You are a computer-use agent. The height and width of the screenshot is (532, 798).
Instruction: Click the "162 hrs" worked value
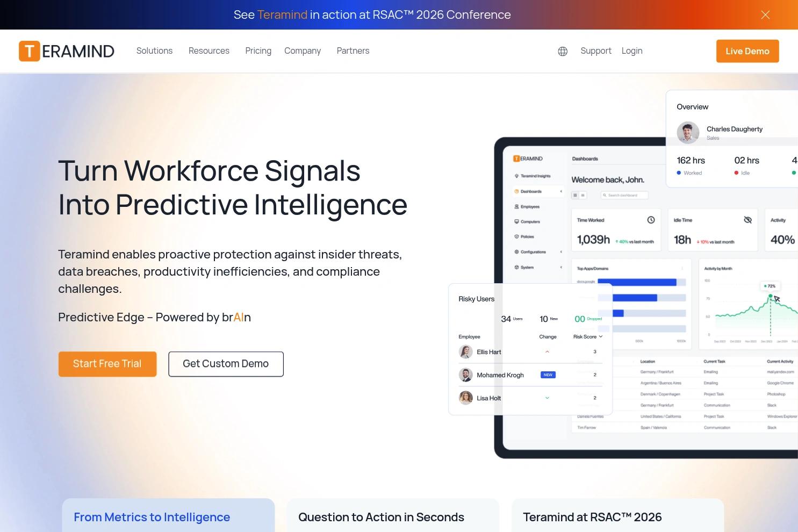click(x=691, y=161)
